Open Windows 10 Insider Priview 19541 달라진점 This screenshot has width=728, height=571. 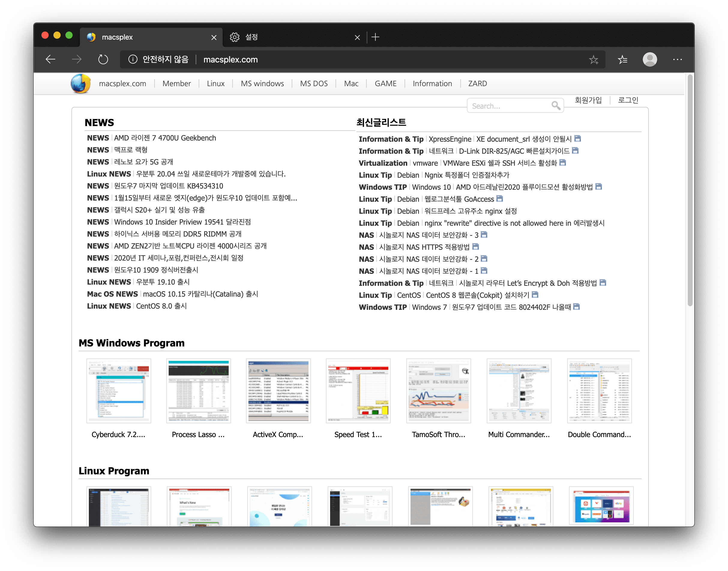[182, 222]
